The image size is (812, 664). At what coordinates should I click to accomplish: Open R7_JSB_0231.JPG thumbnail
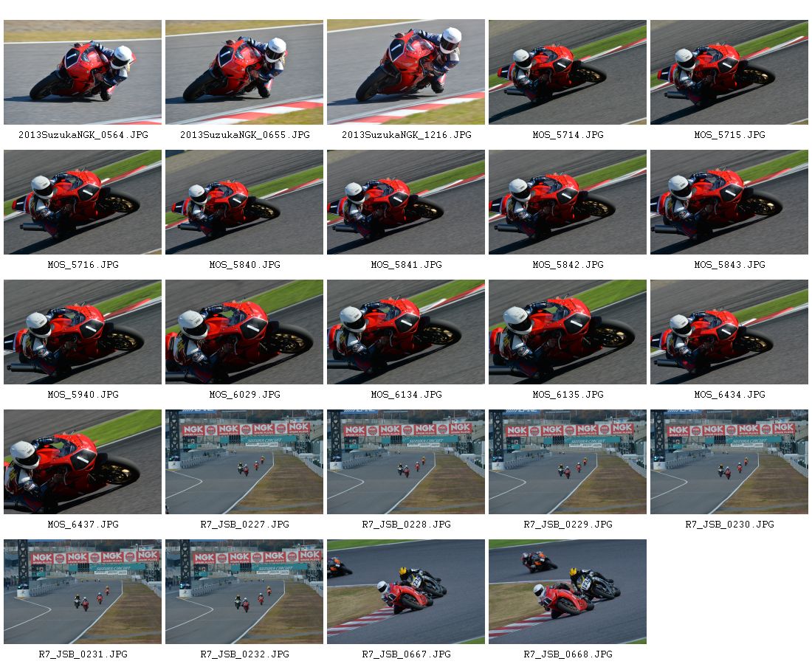click(83, 592)
